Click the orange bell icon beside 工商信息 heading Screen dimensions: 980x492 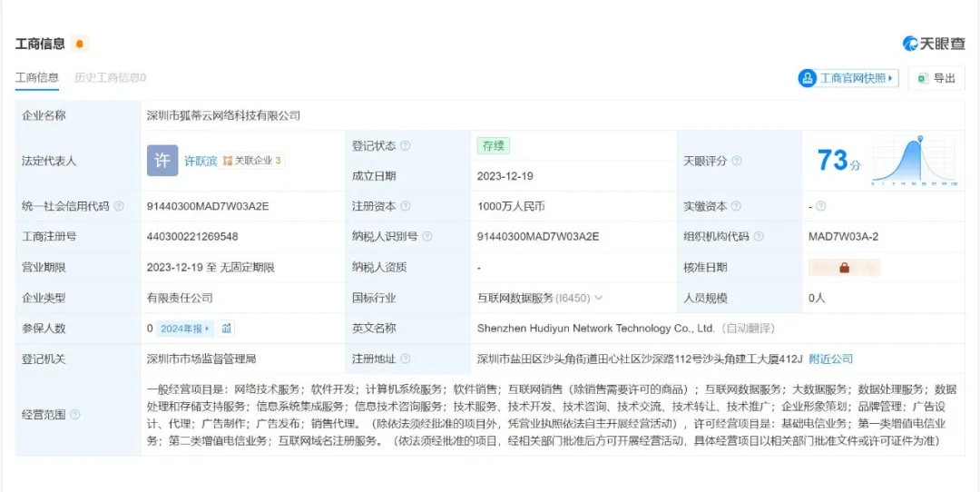coord(79,44)
